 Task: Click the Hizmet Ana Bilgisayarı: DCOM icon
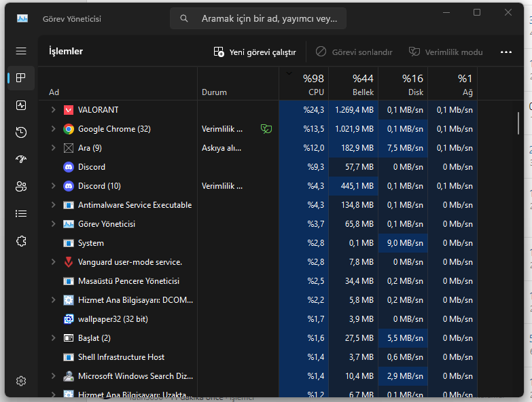coord(69,300)
